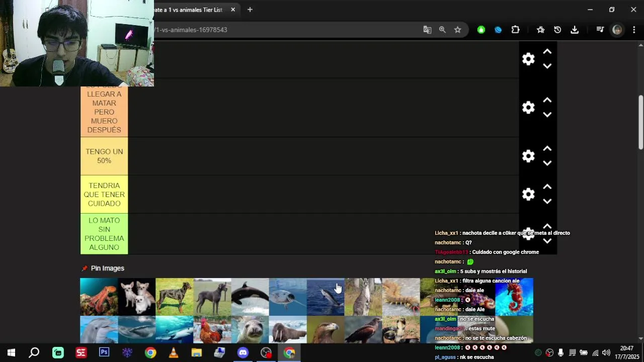
Task: Click the green circle extension icon
Action: pos(481,30)
